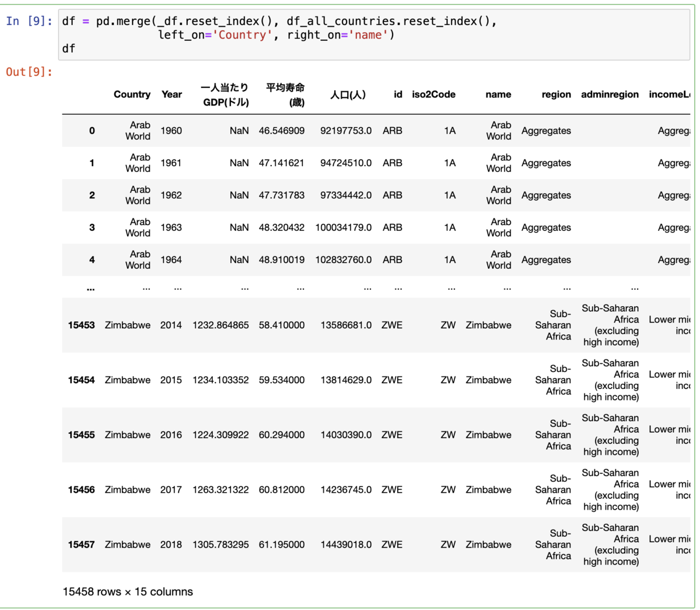The height and width of the screenshot is (610, 700).
Task: Click the year 2014 cell
Action: pyautogui.click(x=171, y=325)
